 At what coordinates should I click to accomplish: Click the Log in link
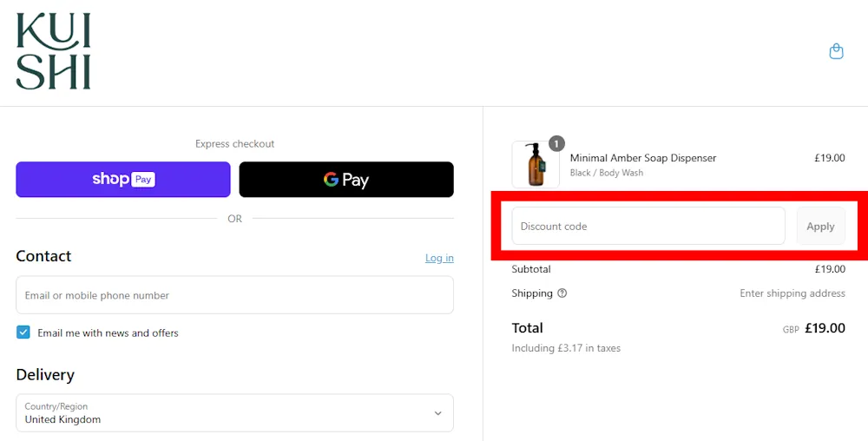point(439,258)
